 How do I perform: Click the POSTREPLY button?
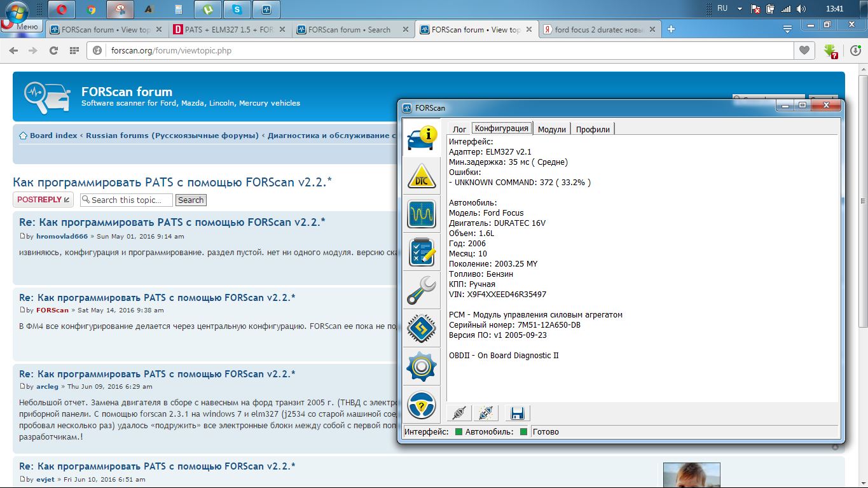43,200
